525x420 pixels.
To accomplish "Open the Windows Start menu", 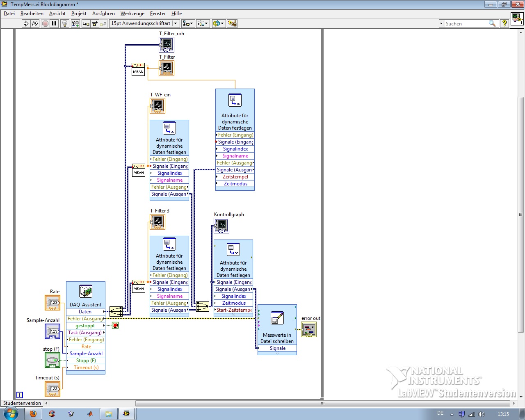I will 11,413.
